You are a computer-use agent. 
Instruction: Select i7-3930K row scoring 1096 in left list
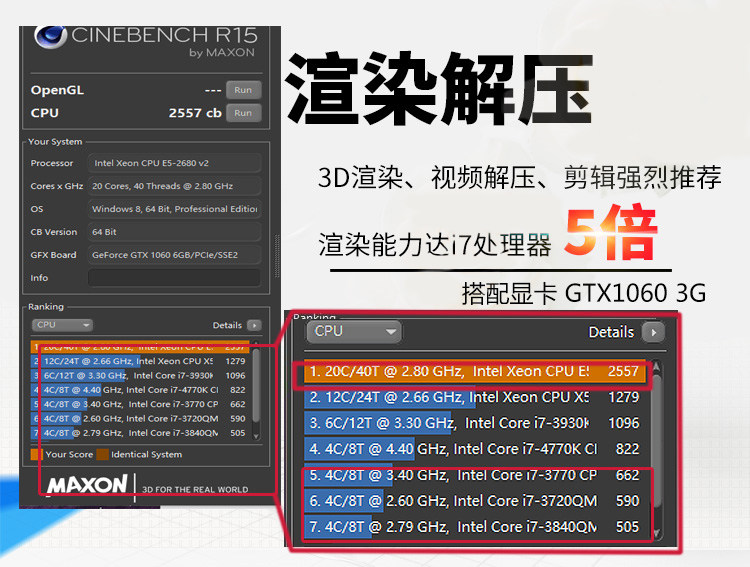pyautogui.click(x=140, y=376)
